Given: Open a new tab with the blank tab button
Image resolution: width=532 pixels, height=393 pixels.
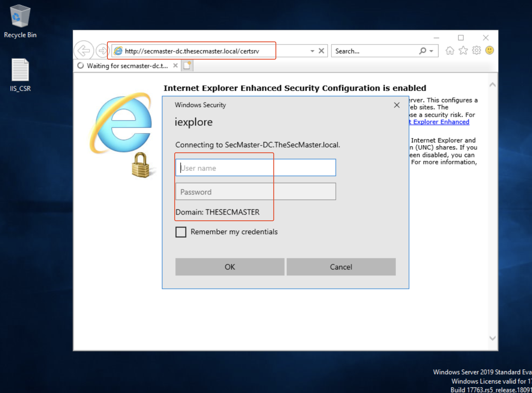Looking at the screenshot, I should click(x=187, y=65).
